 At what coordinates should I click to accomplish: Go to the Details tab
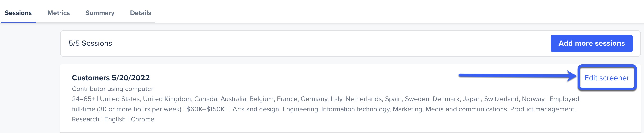pos(141,13)
